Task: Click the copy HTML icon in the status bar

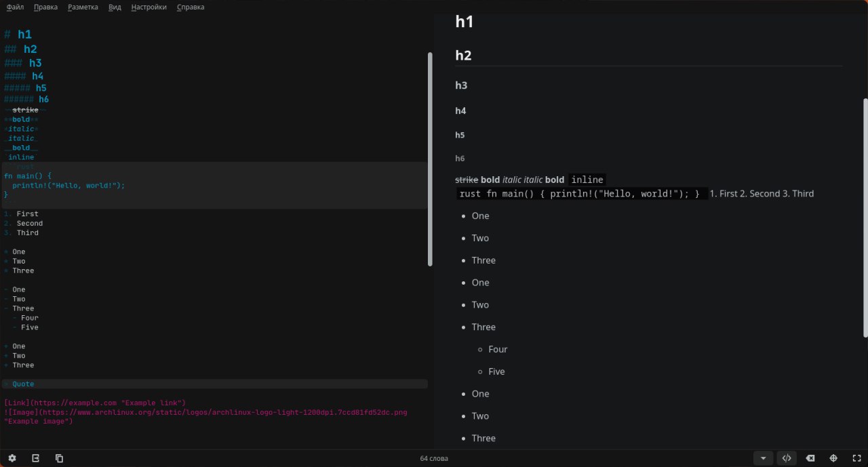Action: (59, 458)
